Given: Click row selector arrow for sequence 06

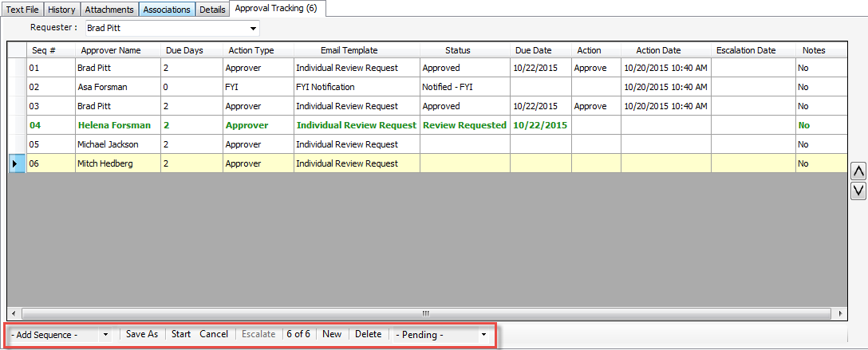Looking at the screenshot, I should coord(16,163).
